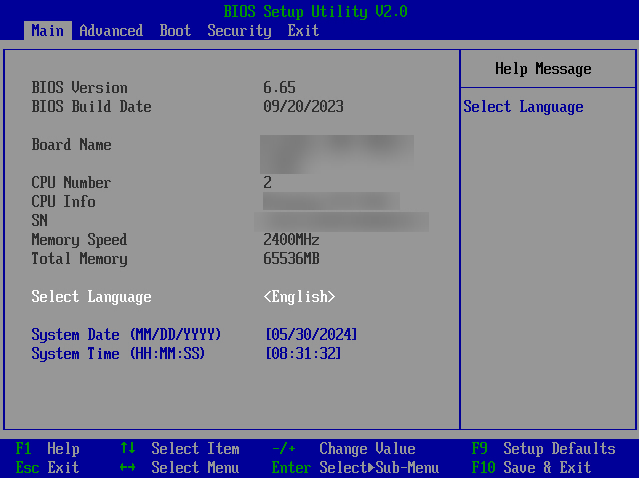Image resolution: width=639 pixels, height=478 pixels.
Task: Click the Memory Speed label
Action: click(x=79, y=240)
